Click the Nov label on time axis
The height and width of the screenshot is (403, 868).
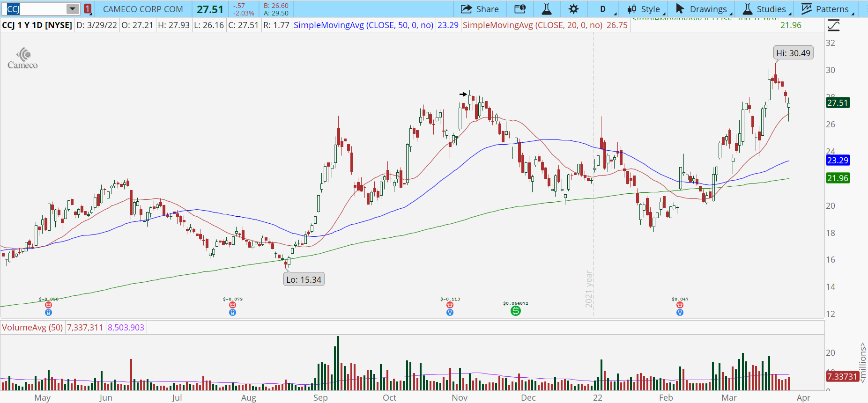coord(460,397)
